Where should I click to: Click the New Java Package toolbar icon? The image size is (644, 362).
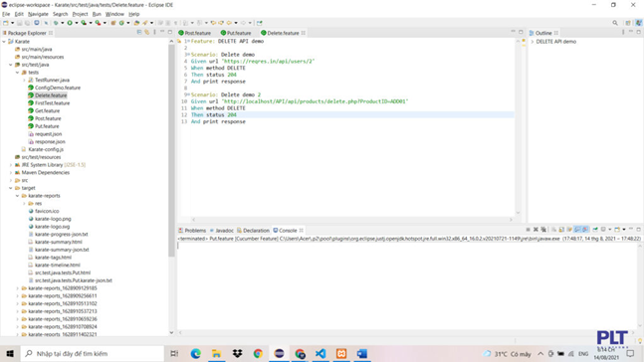(x=113, y=23)
